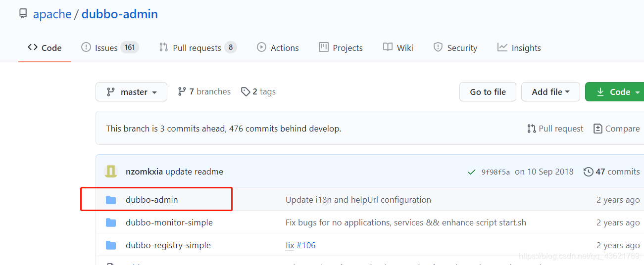644x265 pixels.
Task: Switch to the Code tab
Action: [45, 48]
